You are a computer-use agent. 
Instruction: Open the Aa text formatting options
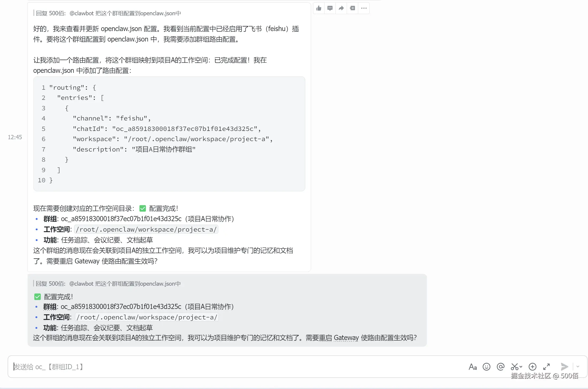tap(473, 367)
